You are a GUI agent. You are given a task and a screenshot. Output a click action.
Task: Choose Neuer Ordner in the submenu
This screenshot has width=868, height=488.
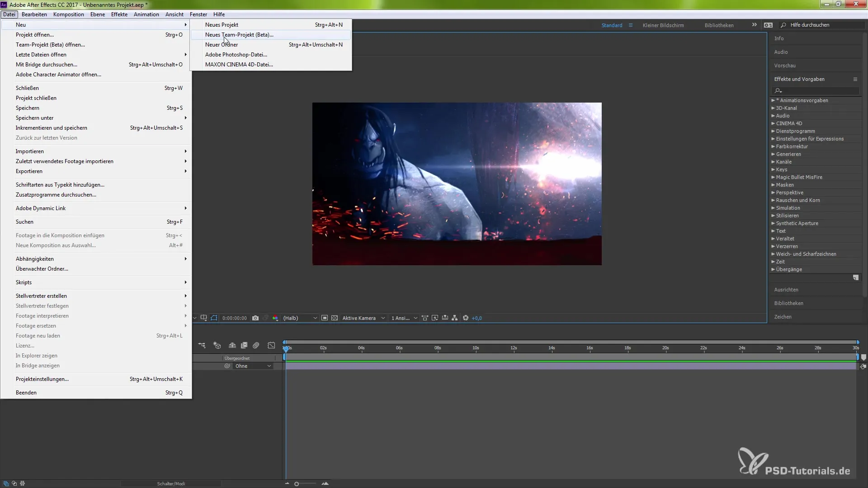click(270, 45)
